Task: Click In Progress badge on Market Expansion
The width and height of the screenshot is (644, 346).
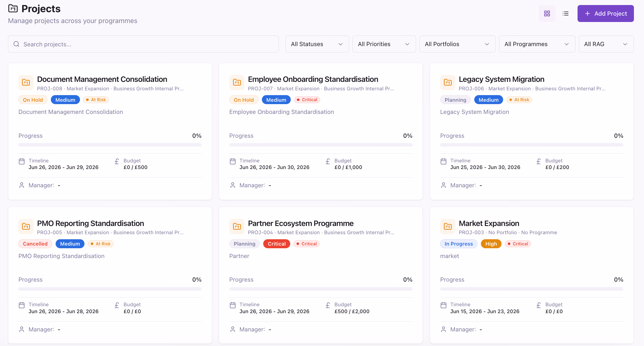Action: click(x=459, y=244)
